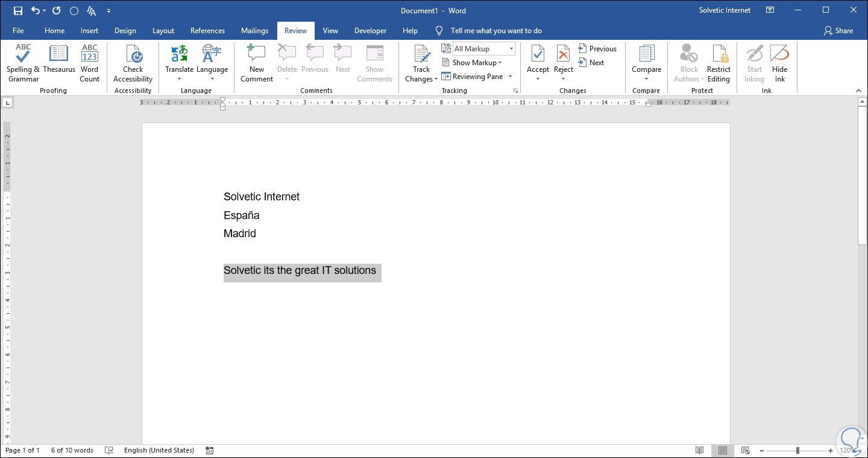The height and width of the screenshot is (458, 868).
Task: Click the 120% zoom level
Action: click(x=848, y=450)
